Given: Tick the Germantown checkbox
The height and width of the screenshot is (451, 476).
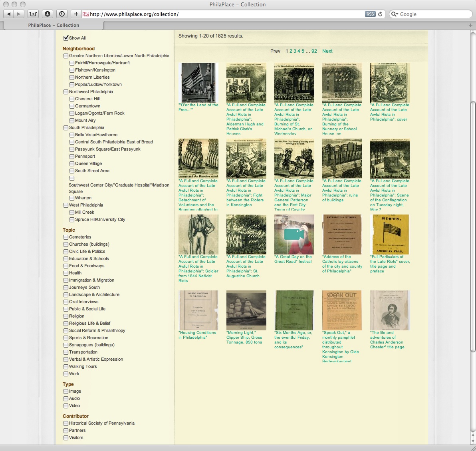Looking at the screenshot, I should pyautogui.click(x=72, y=106).
